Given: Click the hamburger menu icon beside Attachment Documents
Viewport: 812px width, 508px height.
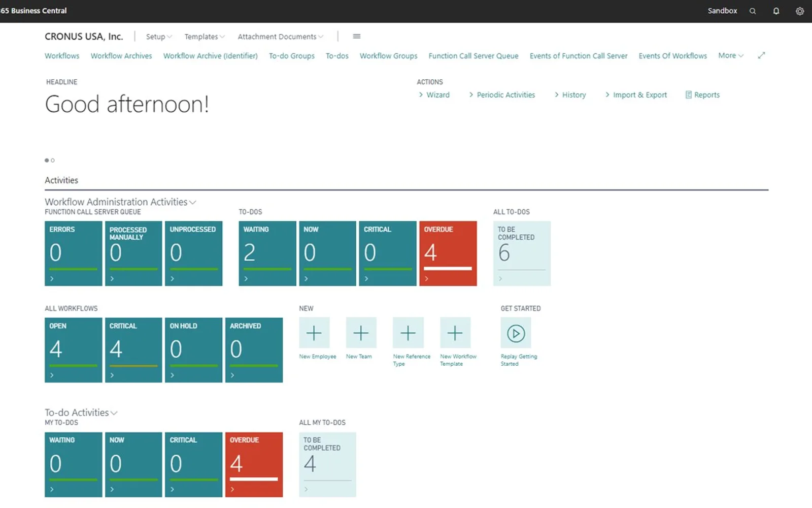Looking at the screenshot, I should (x=357, y=36).
